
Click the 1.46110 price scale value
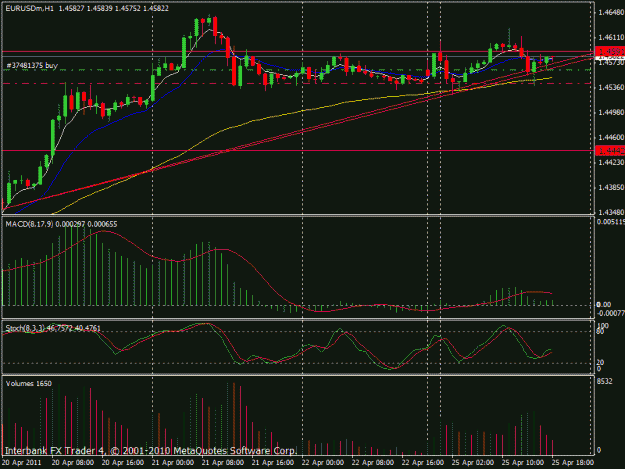(611, 37)
